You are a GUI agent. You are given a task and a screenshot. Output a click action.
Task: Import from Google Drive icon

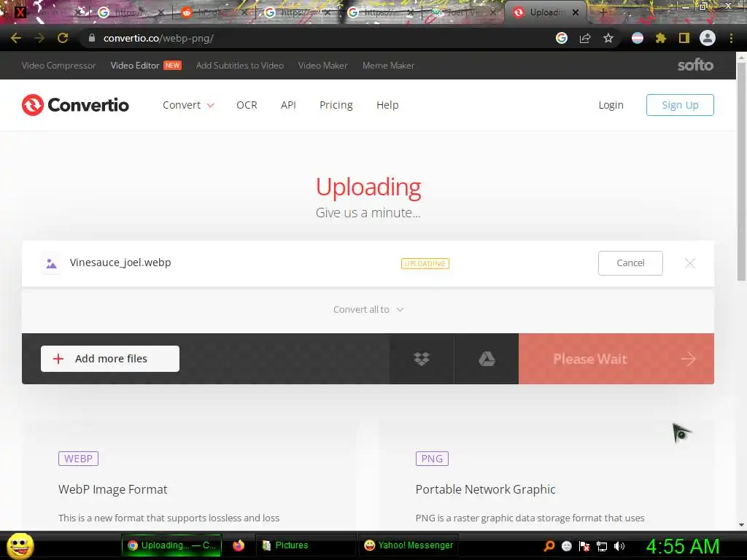487,359
